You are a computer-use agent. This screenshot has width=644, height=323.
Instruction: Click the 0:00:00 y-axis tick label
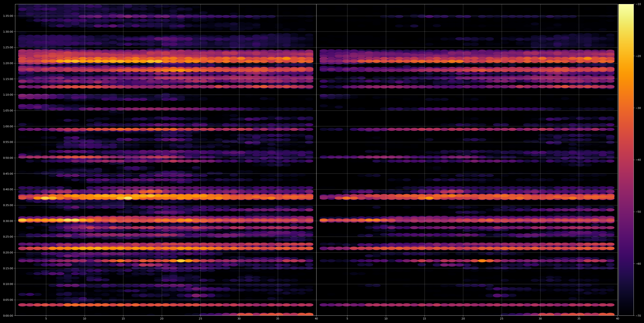[x=8, y=316]
